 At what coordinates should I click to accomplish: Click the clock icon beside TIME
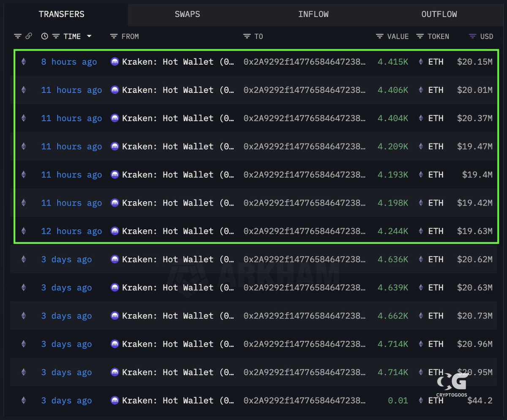[x=44, y=36]
